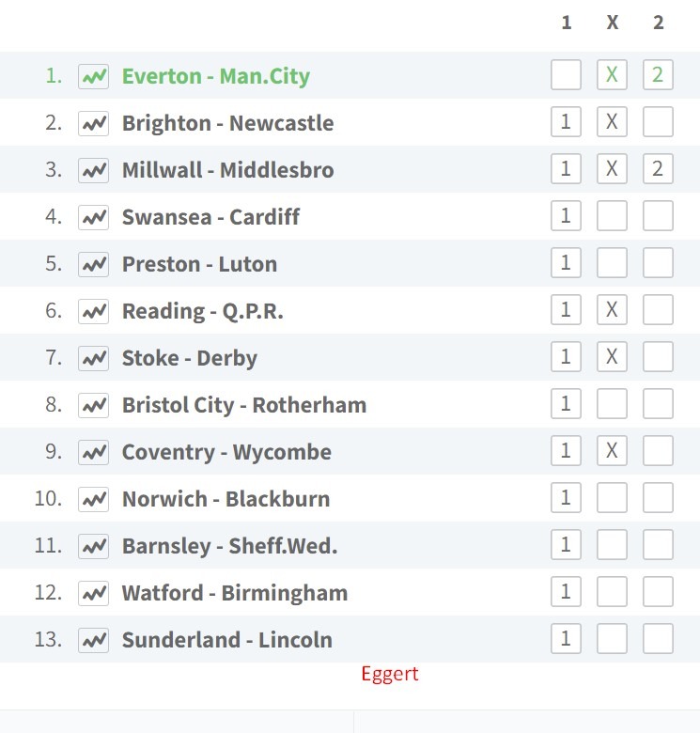Open chart icon for Coventry - Wycombe

coord(93,453)
